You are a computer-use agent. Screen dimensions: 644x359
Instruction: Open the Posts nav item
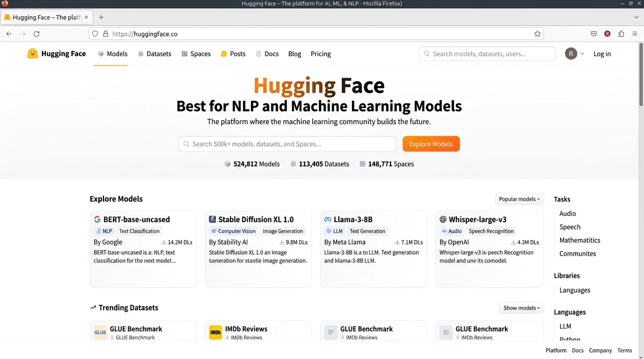tap(233, 54)
